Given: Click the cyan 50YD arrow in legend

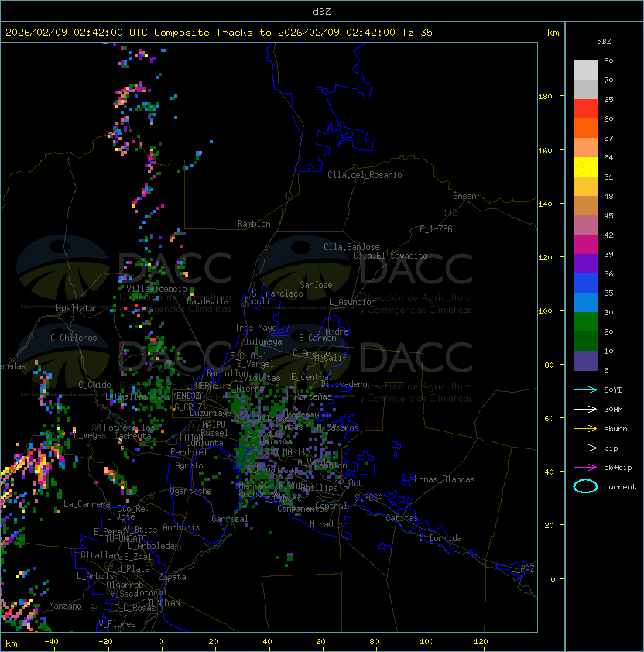Looking at the screenshot, I should point(585,390).
